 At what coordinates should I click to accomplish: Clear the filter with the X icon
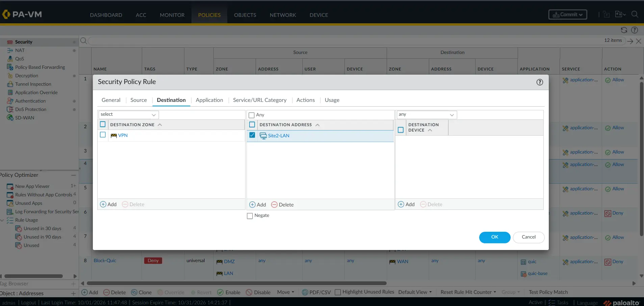click(639, 41)
